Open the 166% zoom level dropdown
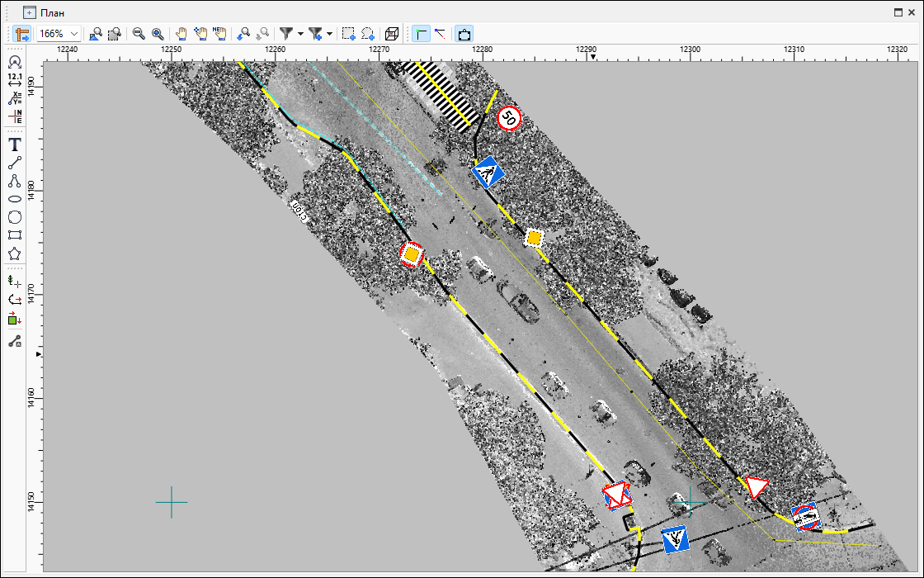The image size is (924, 578). coord(74,34)
